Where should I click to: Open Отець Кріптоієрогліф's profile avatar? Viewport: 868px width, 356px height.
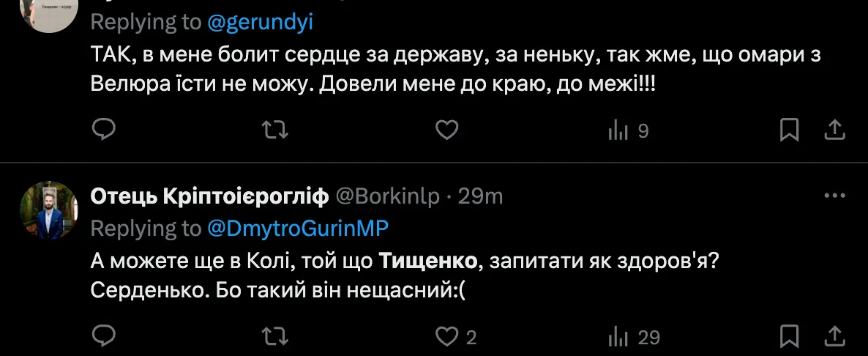tap(48, 210)
